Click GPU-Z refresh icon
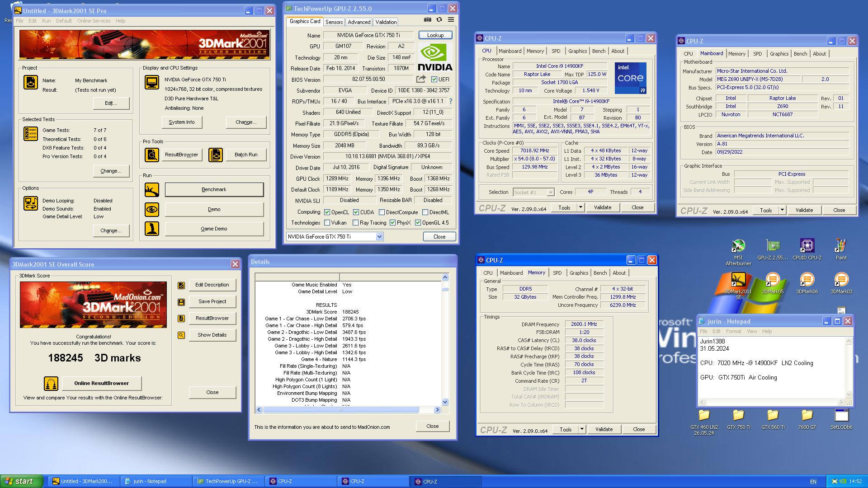Viewport: 868px width, 488px height. click(x=439, y=20)
